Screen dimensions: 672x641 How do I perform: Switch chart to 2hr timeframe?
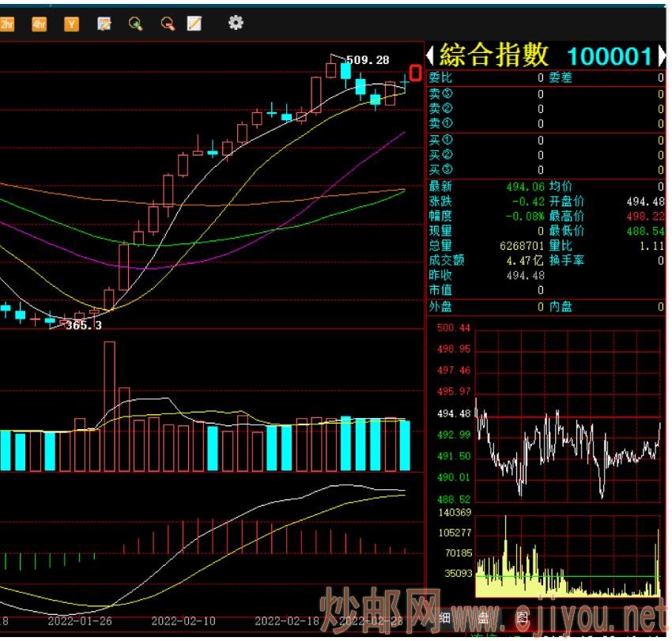click(x=7, y=24)
